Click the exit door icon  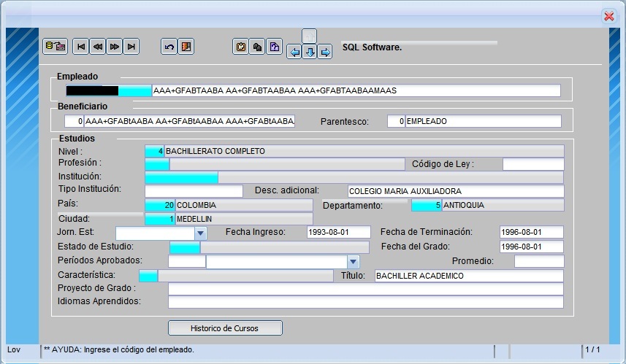pos(186,47)
